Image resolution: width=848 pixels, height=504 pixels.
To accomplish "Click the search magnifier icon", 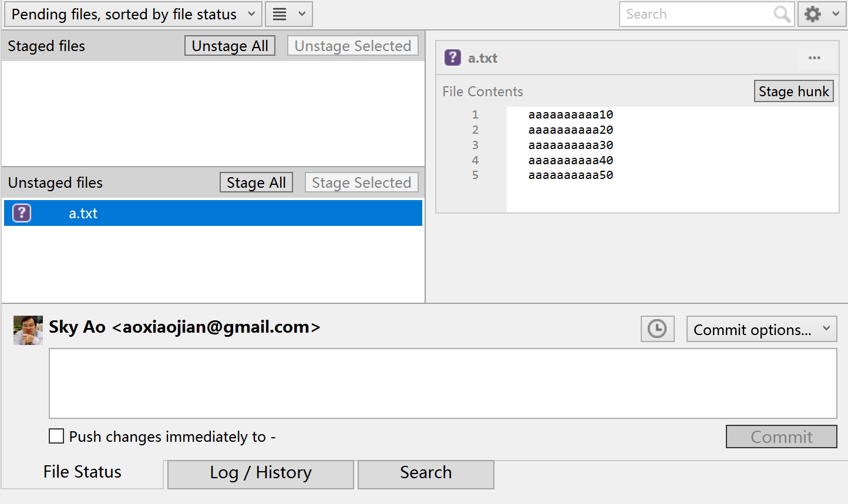I will click(782, 14).
